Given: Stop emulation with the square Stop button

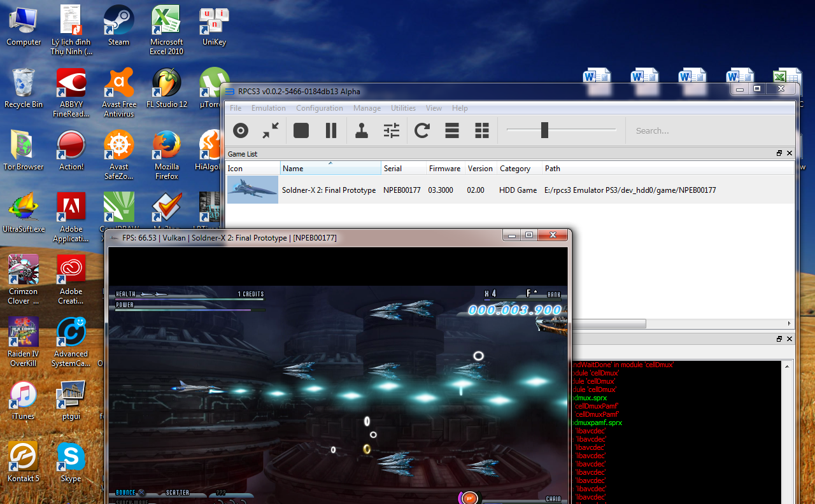Looking at the screenshot, I should [x=301, y=131].
